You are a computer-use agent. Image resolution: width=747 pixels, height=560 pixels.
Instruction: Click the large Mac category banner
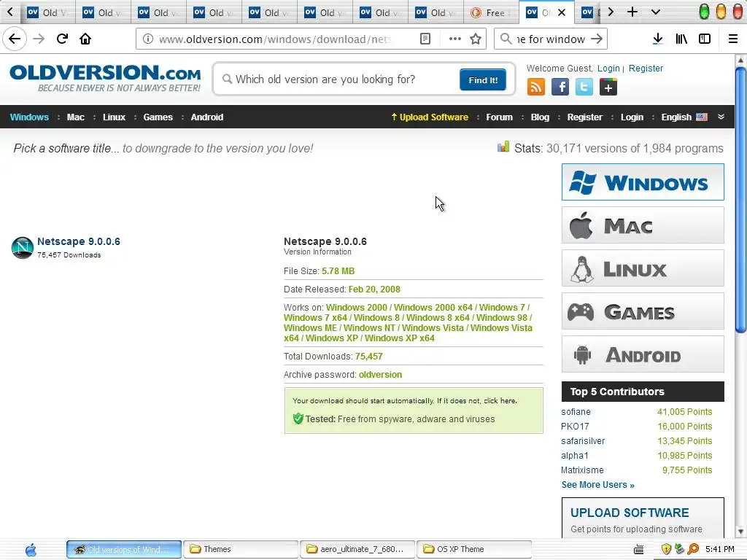click(643, 225)
